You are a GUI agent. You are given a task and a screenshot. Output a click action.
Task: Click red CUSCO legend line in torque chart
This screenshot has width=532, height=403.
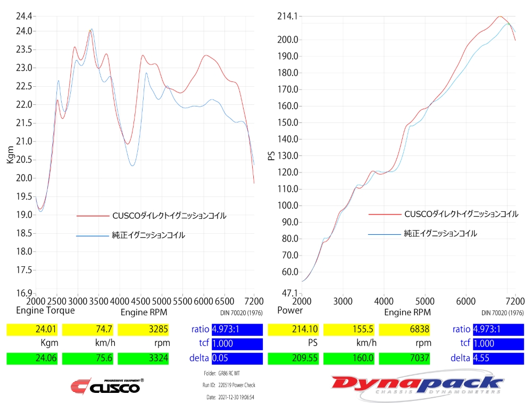93,216
